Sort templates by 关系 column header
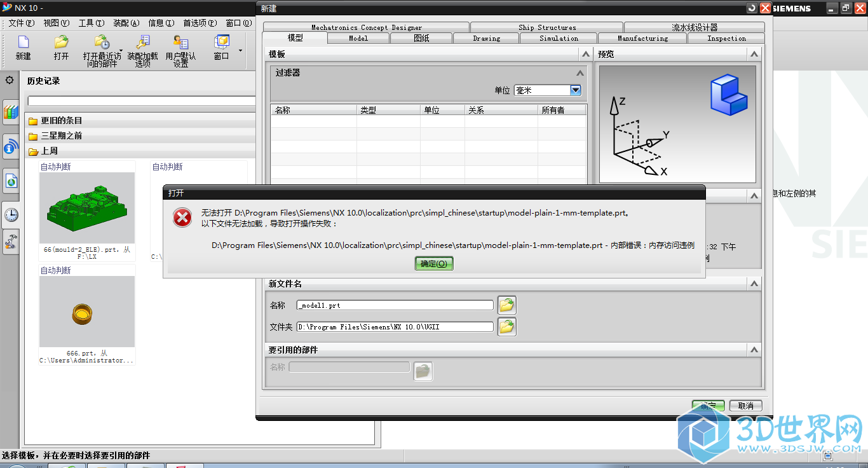 [x=501, y=110]
